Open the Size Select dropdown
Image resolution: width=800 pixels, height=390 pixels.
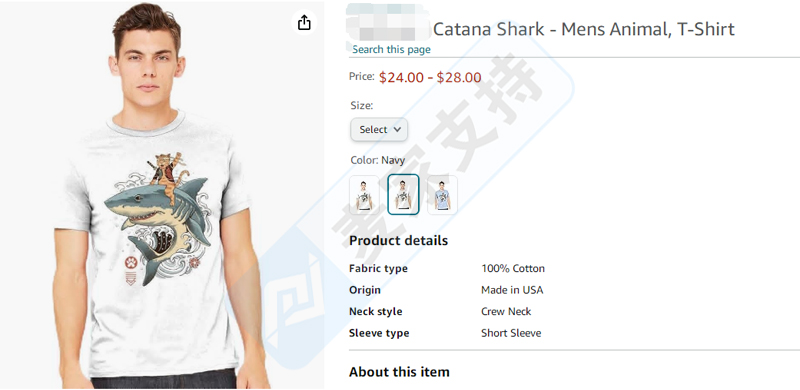point(379,130)
